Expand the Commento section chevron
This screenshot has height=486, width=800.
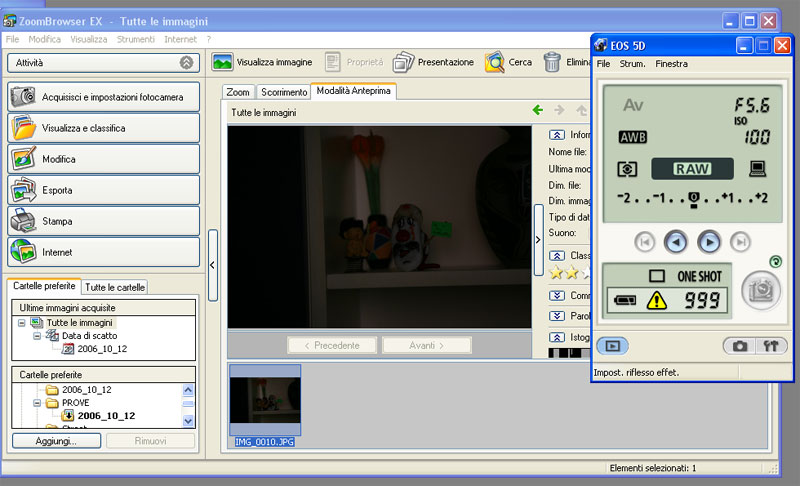[557, 296]
